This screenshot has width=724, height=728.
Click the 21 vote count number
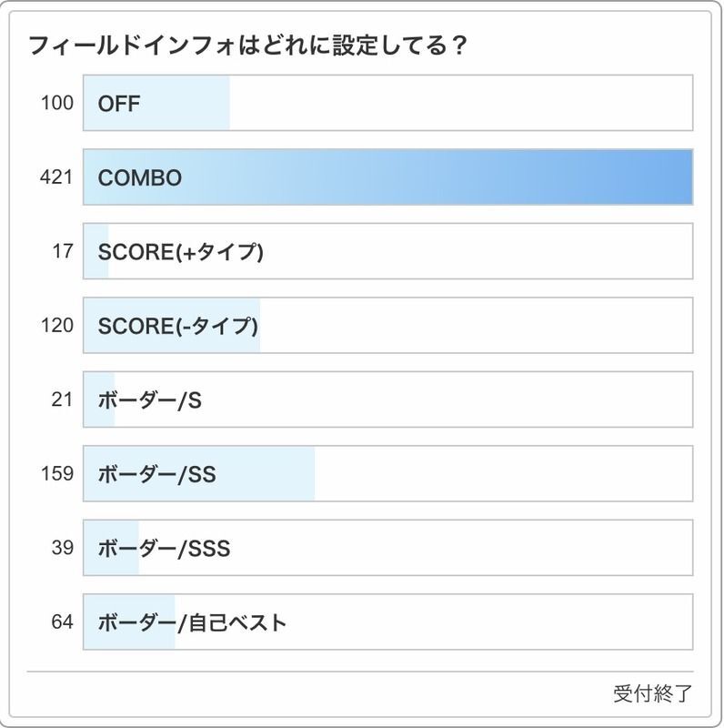click(62, 399)
